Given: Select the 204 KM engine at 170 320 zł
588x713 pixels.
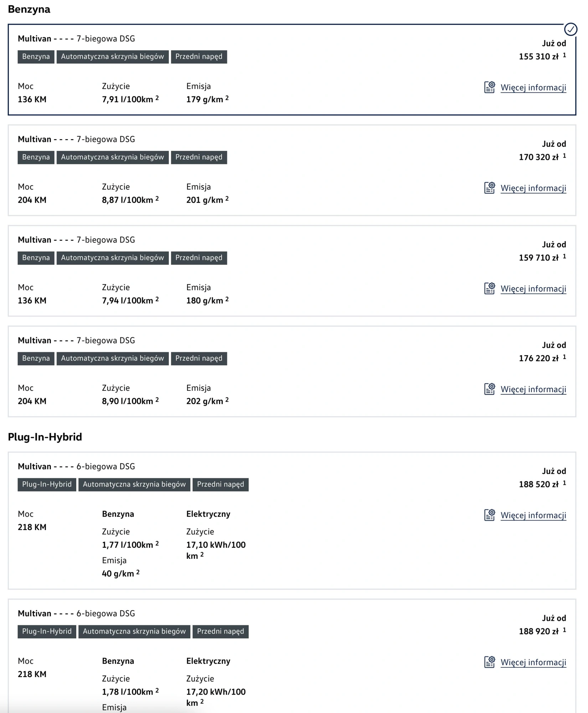Looking at the screenshot, I should click(x=292, y=170).
